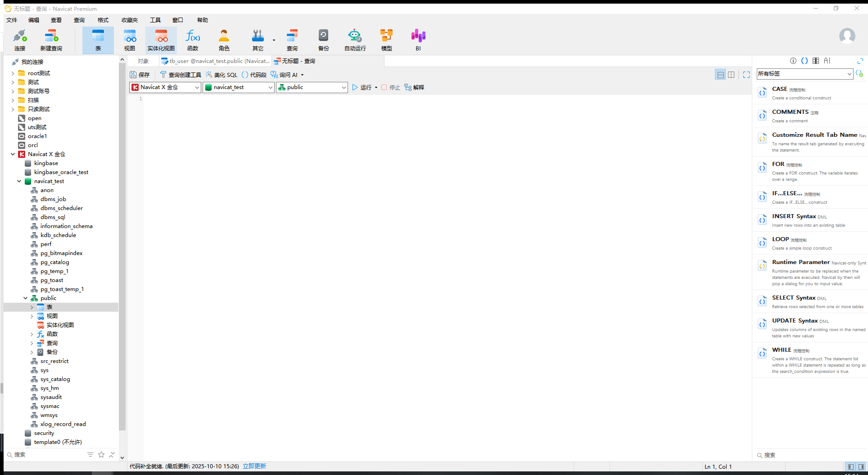The width and height of the screenshot is (868, 475).
Task: Click the add new snippet icon with green plus
Action: [860, 73]
